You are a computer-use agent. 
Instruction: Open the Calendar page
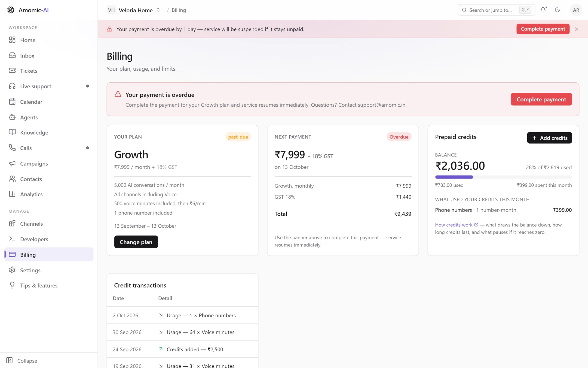49,102
